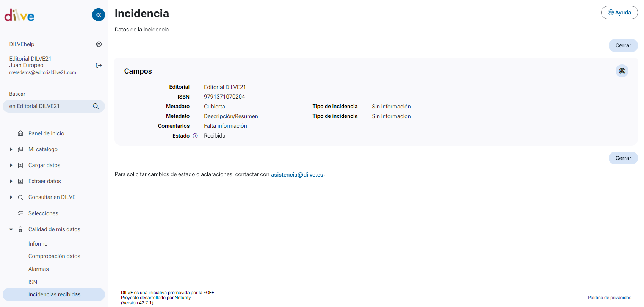This screenshot has width=644, height=307.
Task: Open the Alarmas submenu item
Action: pyautogui.click(x=39, y=269)
